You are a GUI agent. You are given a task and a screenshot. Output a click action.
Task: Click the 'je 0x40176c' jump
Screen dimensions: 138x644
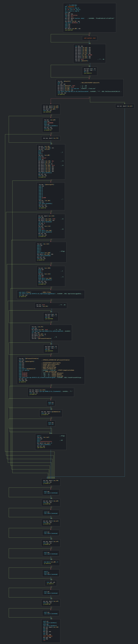click(x=61, y=95)
